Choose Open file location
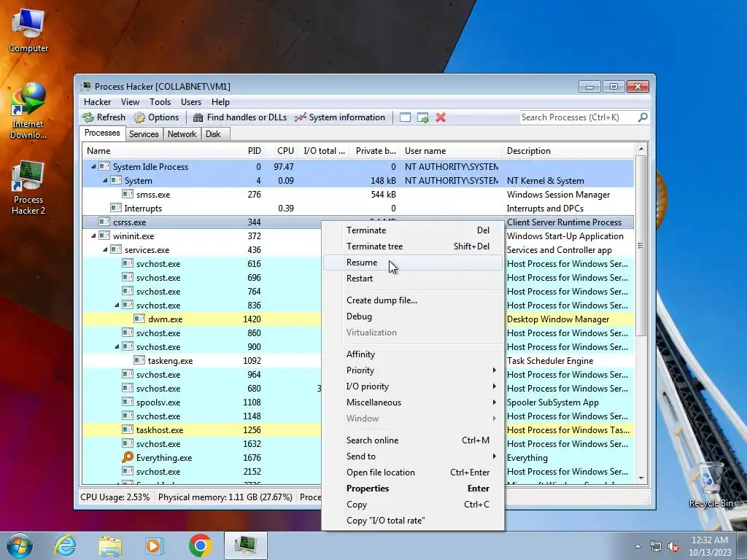The image size is (747, 560). [x=413, y=472]
